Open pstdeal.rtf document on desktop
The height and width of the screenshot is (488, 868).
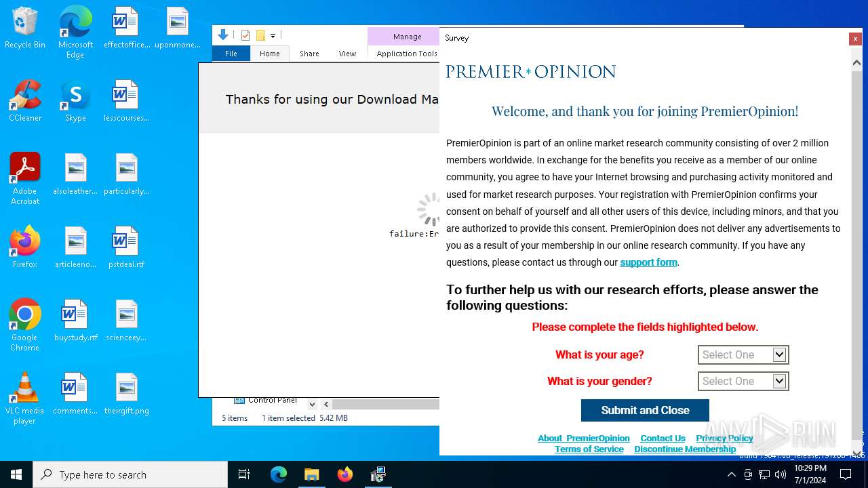(x=126, y=248)
